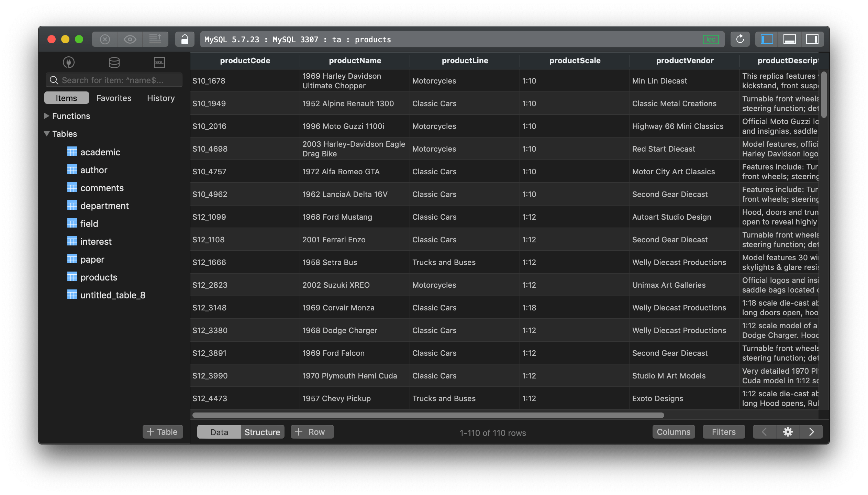Click the horizontal scrollbar below the table
This screenshot has height=495, width=868.
tap(428, 415)
